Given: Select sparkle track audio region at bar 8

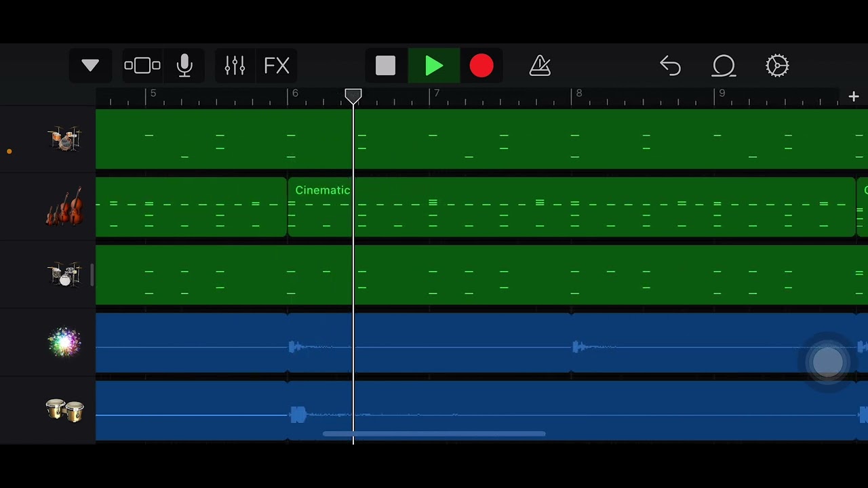Looking at the screenshot, I should point(713,342).
